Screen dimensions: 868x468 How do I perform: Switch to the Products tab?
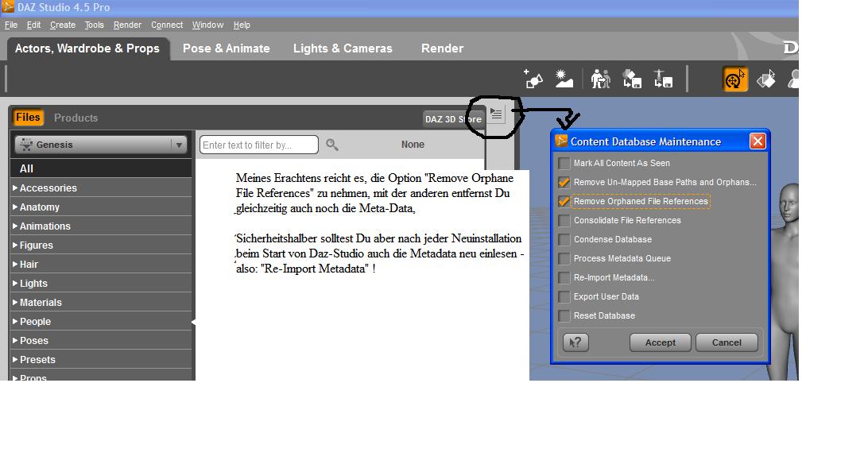coord(76,118)
